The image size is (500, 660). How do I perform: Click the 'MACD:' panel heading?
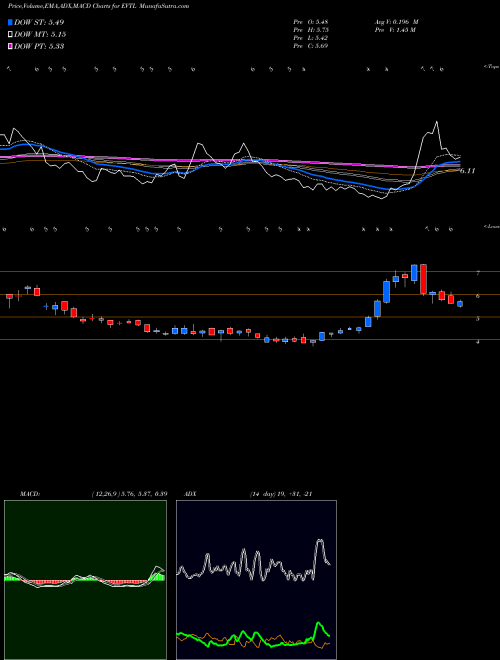click(x=30, y=494)
